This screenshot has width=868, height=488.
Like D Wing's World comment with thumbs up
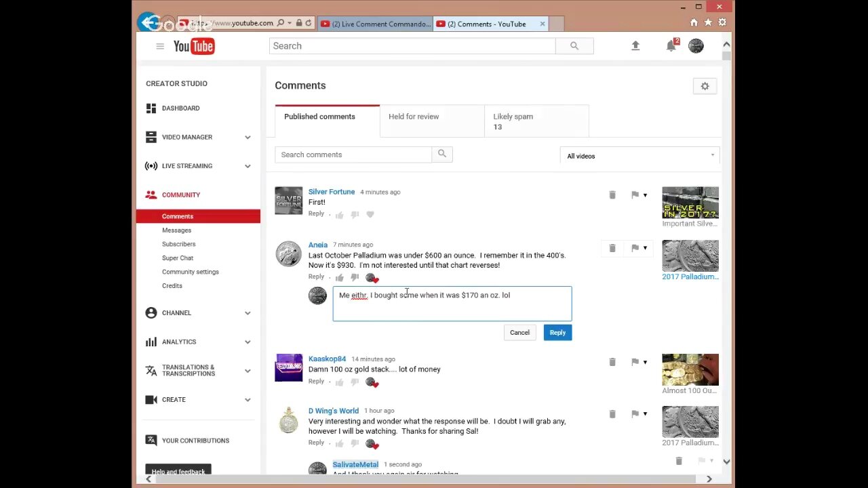coord(339,444)
